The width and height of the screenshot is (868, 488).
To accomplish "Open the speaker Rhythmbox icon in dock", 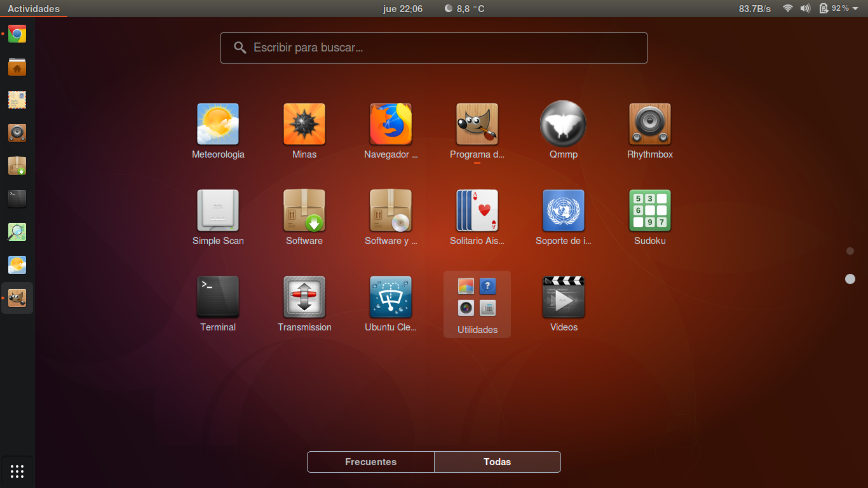I will [17, 133].
